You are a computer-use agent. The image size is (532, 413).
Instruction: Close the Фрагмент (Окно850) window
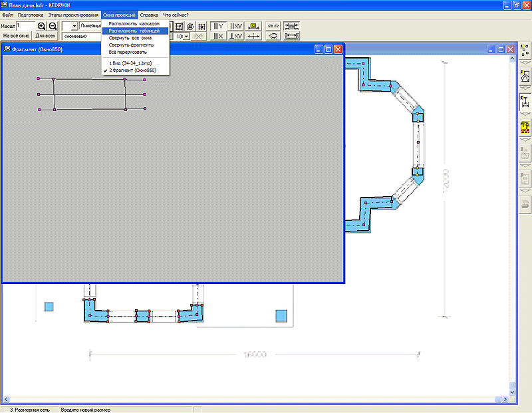338,49
